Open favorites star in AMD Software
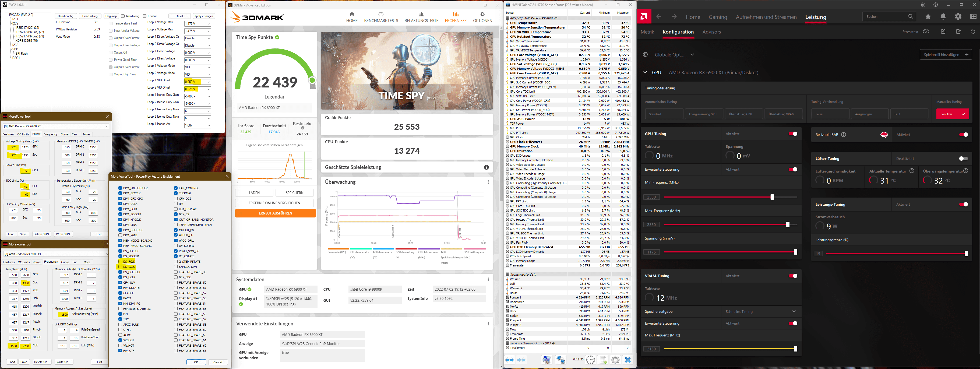The width and height of the screenshot is (980, 369). click(928, 16)
